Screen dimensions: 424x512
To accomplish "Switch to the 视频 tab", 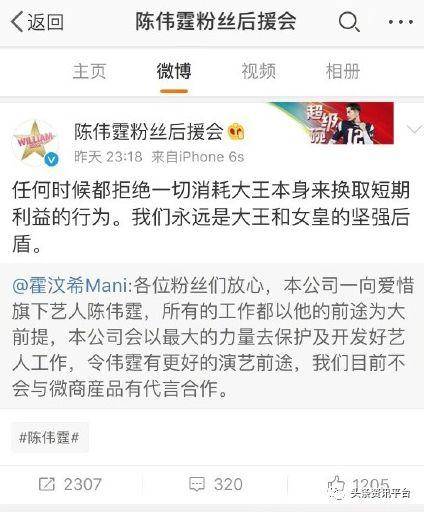I will pyautogui.click(x=259, y=72).
